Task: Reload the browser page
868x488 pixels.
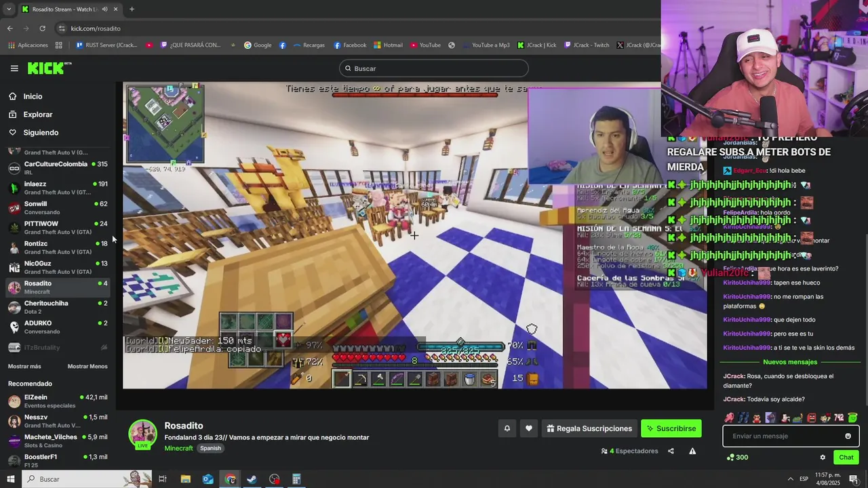Action: click(x=42, y=28)
